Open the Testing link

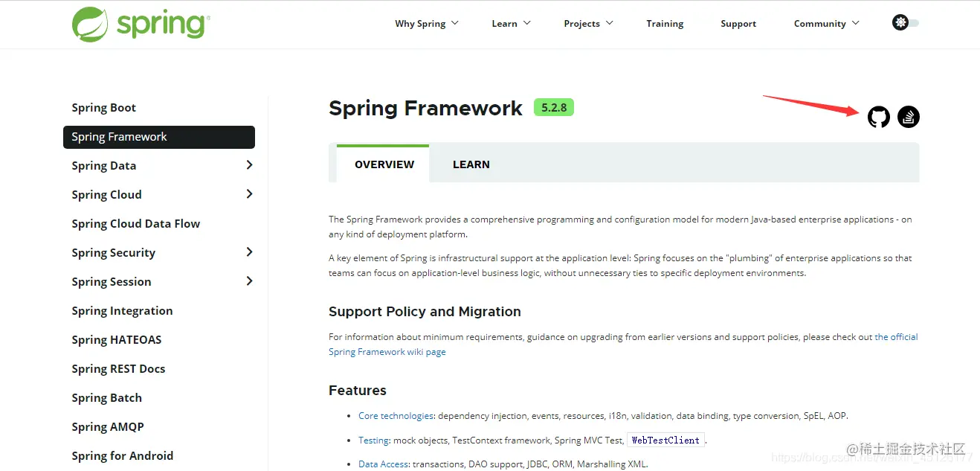374,440
